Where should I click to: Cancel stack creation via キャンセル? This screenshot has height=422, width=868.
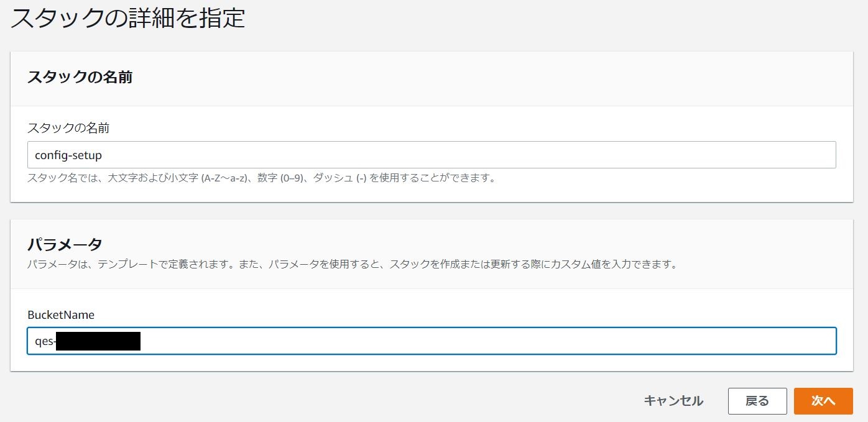[x=673, y=401]
